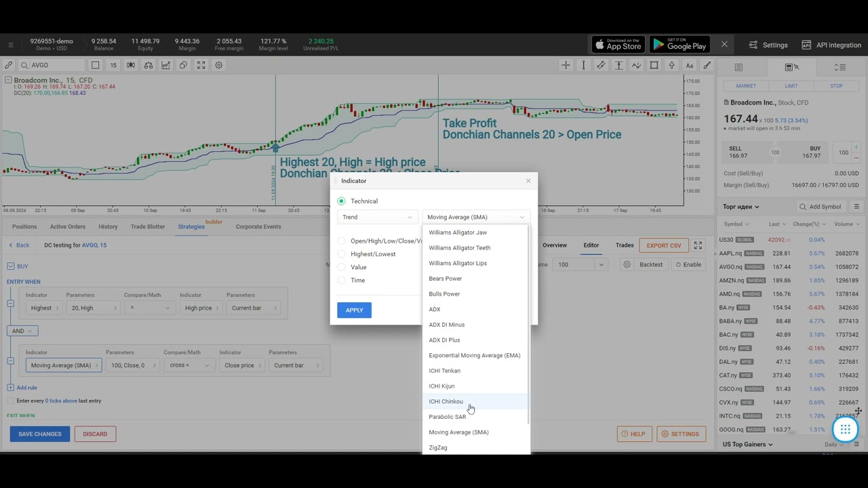
Task: Select the vertical line drawing tool
Action: (x=583, y=65)
